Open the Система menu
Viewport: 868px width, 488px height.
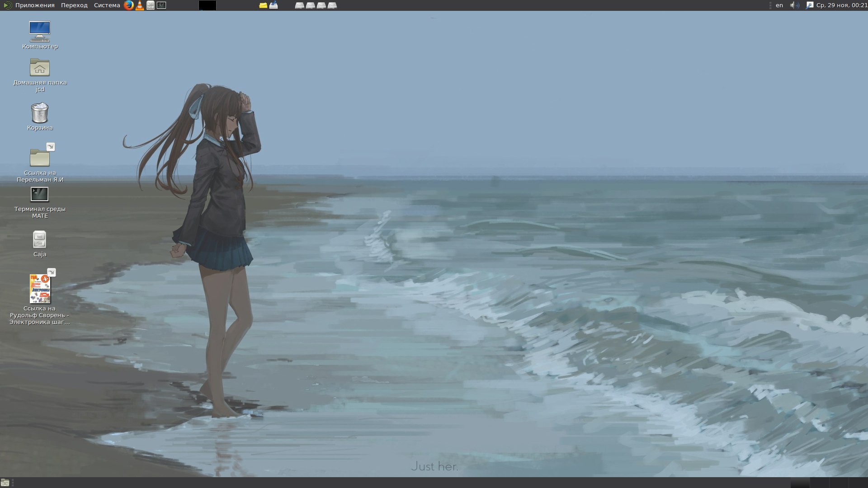107,5
